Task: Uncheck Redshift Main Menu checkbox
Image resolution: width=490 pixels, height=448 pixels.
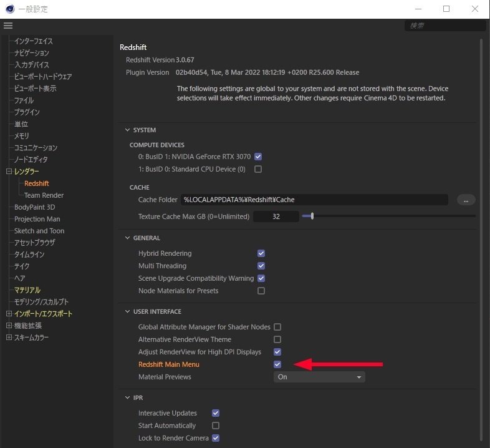Action: [x=277, y=364]
